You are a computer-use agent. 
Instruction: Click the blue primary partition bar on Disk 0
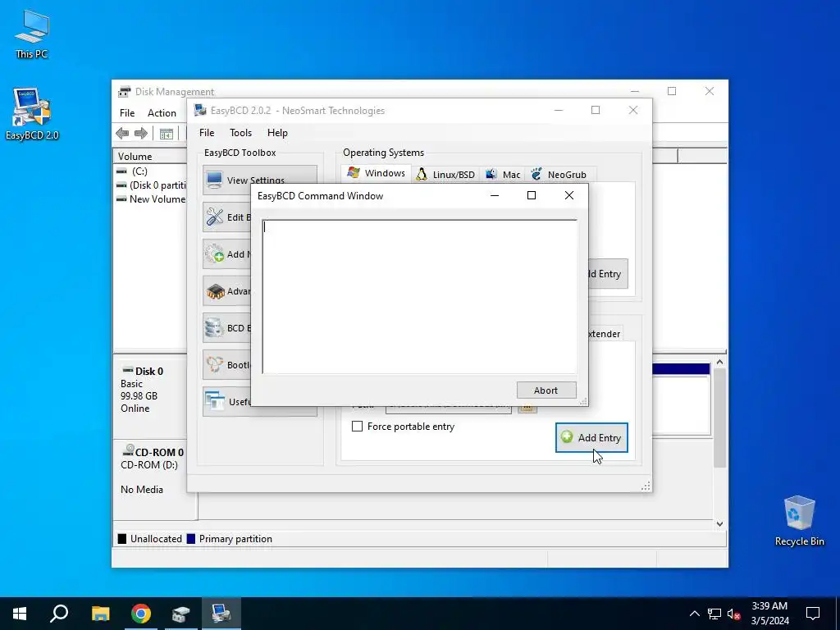(x=681, y=369)
